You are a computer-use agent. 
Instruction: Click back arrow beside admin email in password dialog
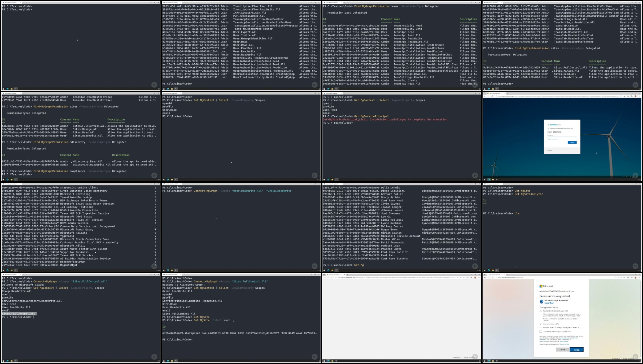tap(548, 129)
